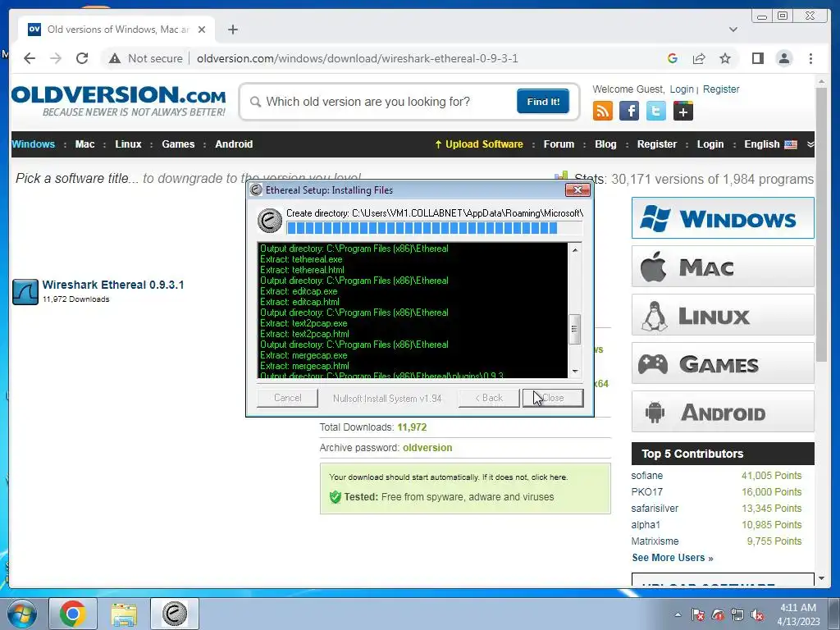Viewport: 840px width, 630px height.
Task: Click the Games platform banner button
Action: point(723,363)
